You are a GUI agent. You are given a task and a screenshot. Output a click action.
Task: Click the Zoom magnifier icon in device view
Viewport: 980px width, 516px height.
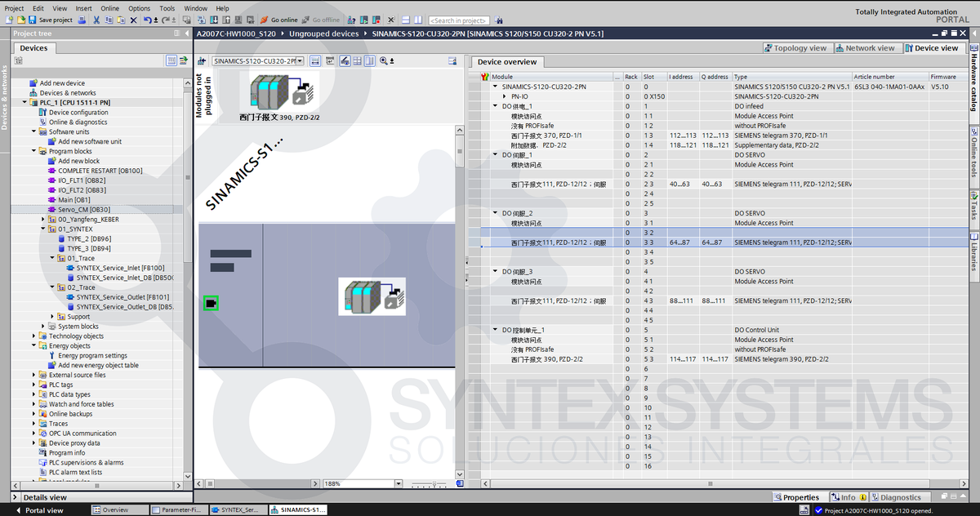(x=383, y=61)
